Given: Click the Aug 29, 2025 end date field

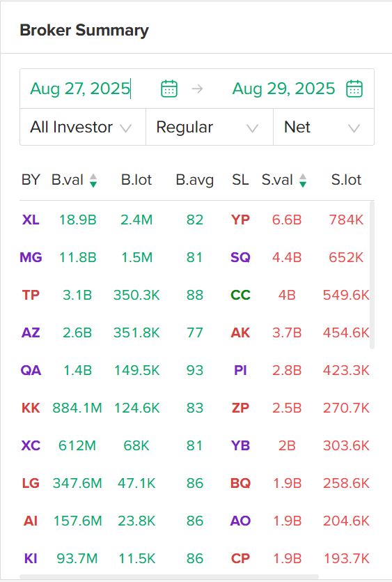Looking at the screenshot, I should point(283,89).
